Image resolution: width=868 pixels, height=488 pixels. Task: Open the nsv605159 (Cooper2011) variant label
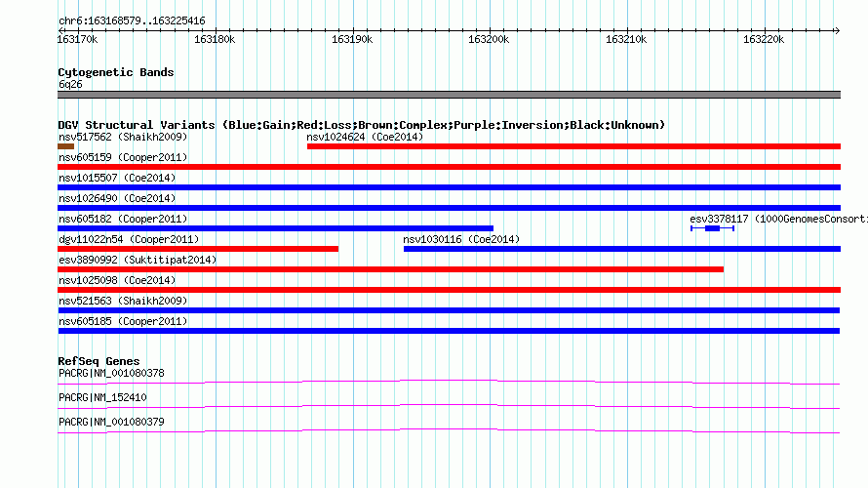tap(123, 157)
